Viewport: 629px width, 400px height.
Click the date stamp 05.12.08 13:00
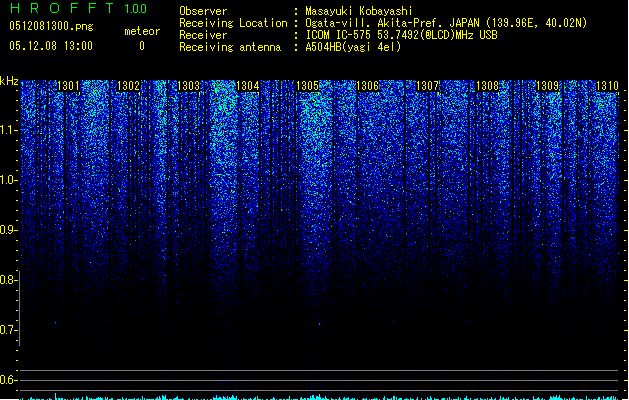point(51,46)
